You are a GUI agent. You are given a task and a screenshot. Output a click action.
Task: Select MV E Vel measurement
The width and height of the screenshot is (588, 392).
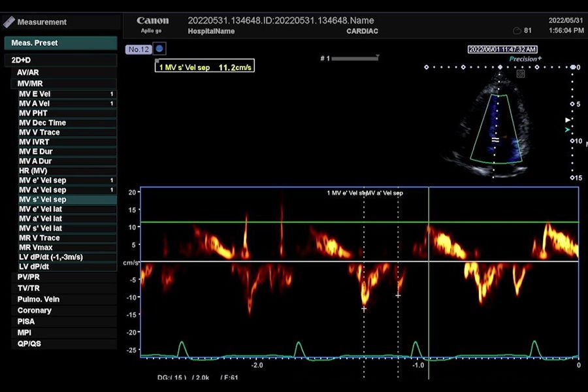click(x=67, y=94)
